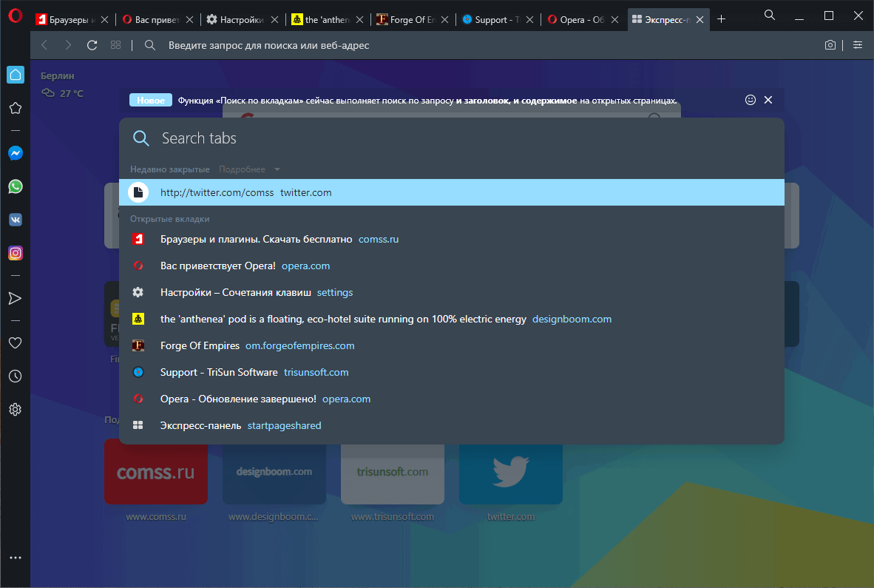Click the address bar search field
Screen dimensions: 874x588
point(479,45)
